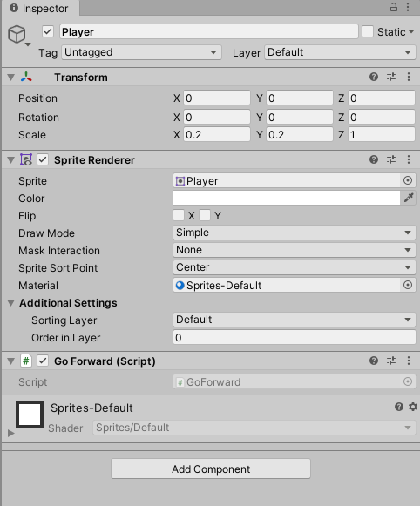This screenshot has width=420, height=506.
Task: Open the Inspector window options menu
Action: (x=408, y=7)
